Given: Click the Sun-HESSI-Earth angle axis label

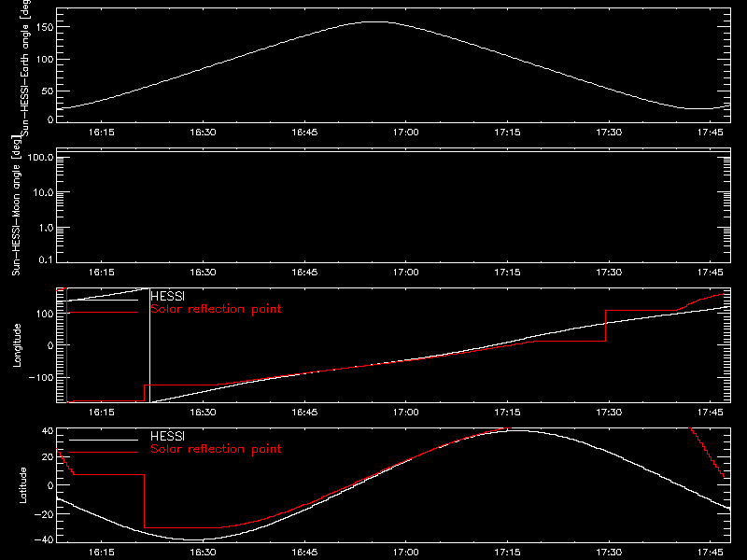Looking at the screenshot, I should [x=25, y=66].
